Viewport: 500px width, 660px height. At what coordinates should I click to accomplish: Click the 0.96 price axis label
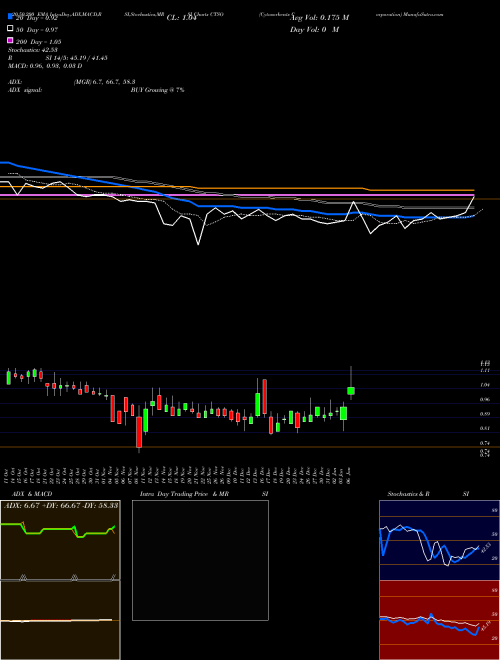(x=485, y=399)
